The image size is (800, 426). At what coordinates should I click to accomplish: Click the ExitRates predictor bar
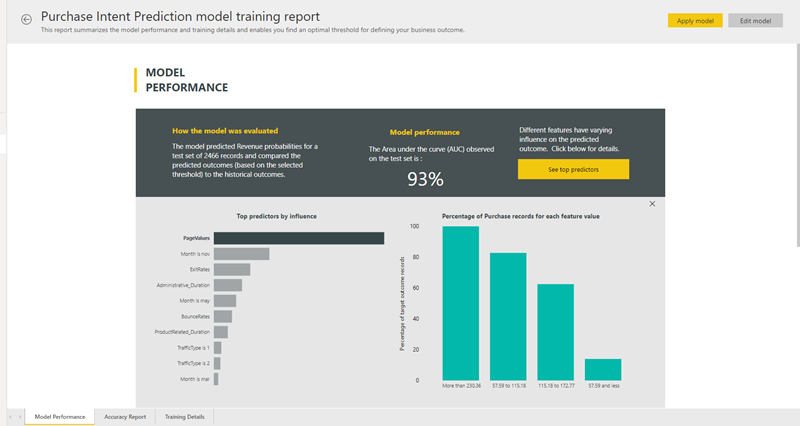pos(231,269)
